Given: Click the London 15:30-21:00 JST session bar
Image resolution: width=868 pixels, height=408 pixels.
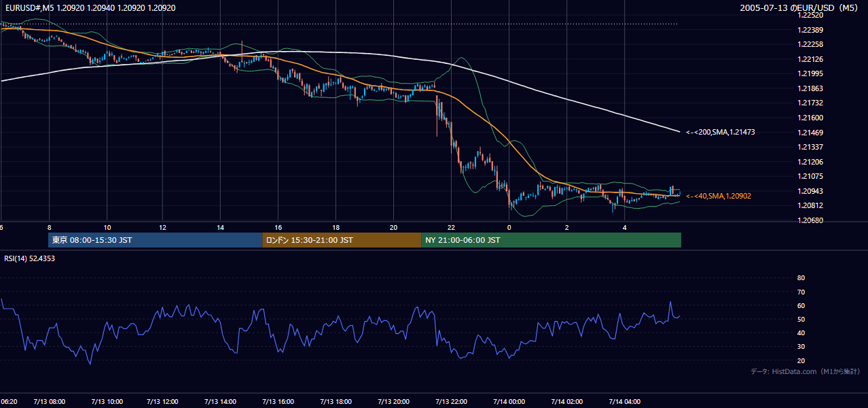Looking at the screenshot, I should [342, 240].
